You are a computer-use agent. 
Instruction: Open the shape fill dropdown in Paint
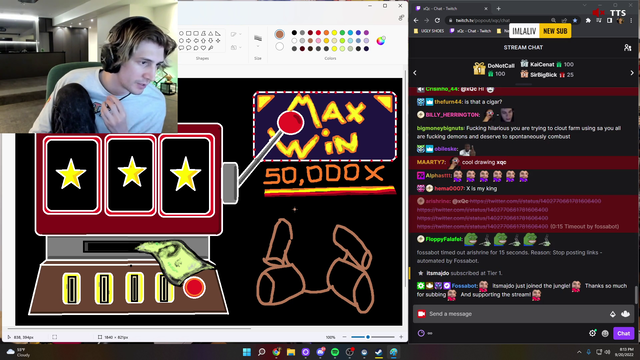click(236, 47)
